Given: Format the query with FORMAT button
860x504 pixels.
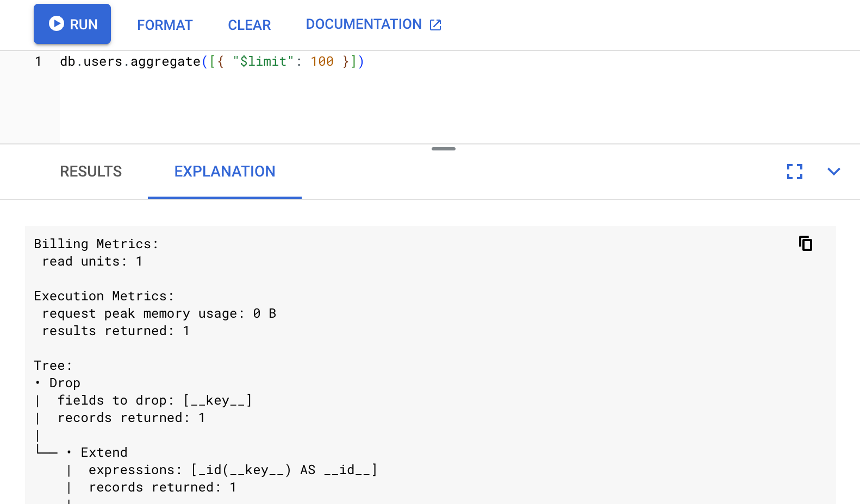Looking at the screenshot, I should pos(165,25).
